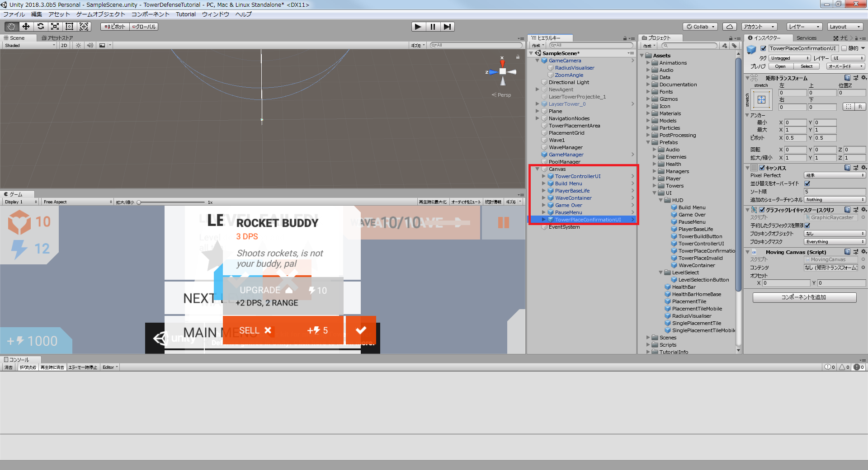This screenshot has height=470, width=868.
Task: Click the Pause button
Action: pyautogui.click(x=433, y=27)
